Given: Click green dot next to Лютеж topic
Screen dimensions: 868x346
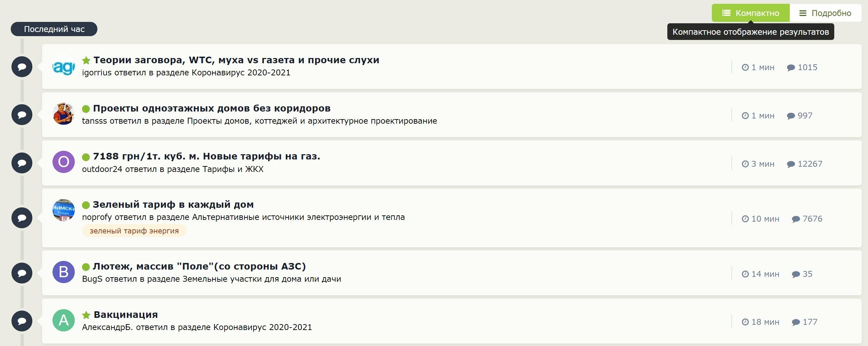Looking at the screenshot, I should point(86,267).
